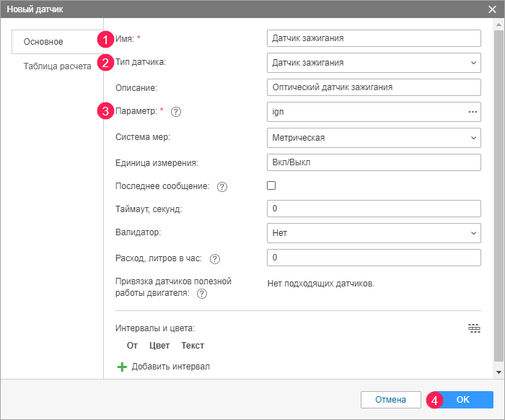Click the Добавить интервал link
Screen dimensions: 505x420
[170, 367]
